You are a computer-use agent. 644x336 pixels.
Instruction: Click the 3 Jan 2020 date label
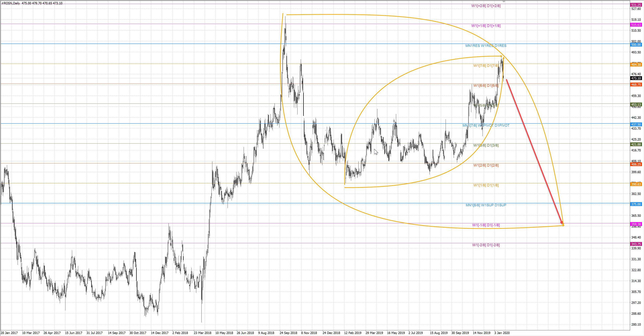point(502,333)
